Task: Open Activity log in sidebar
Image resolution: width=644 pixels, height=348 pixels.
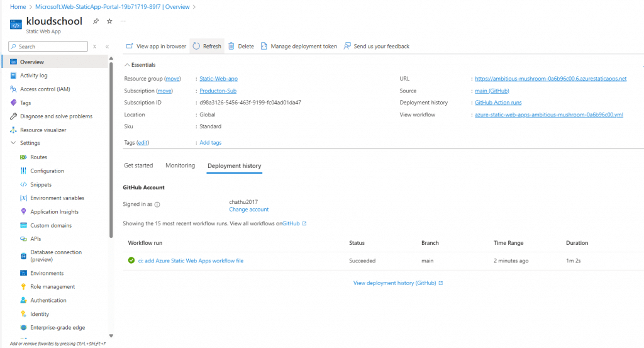Action: (33, 76)
